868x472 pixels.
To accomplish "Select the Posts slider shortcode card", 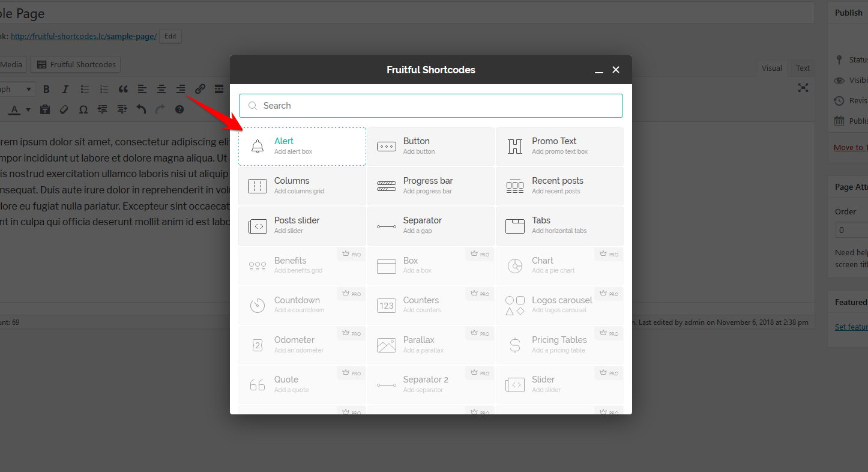I will [x=302, y=226].
